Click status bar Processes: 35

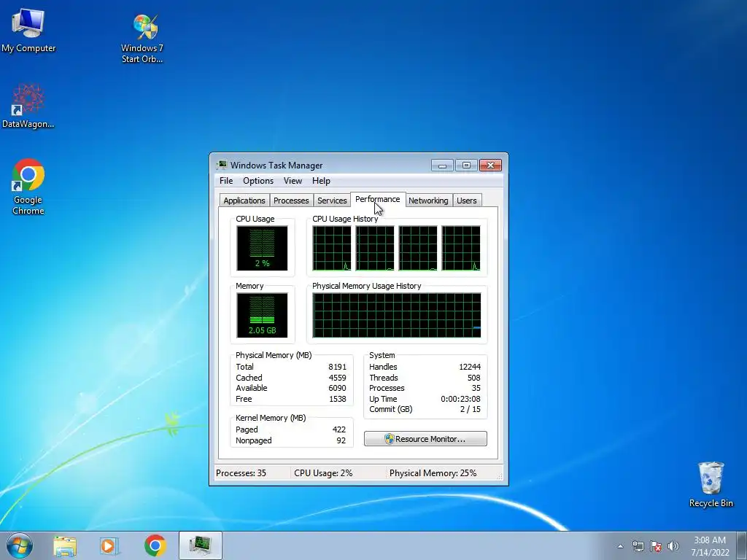pos(241,473)
